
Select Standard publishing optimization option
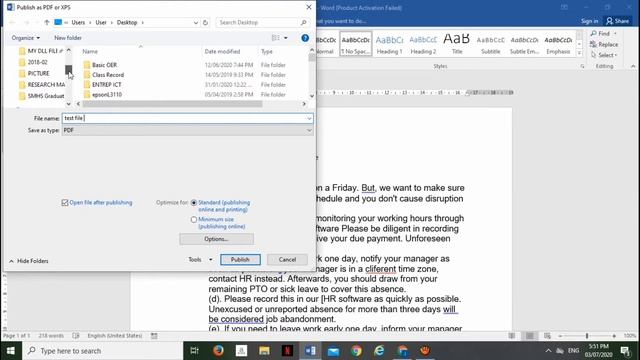coord(194,203)
